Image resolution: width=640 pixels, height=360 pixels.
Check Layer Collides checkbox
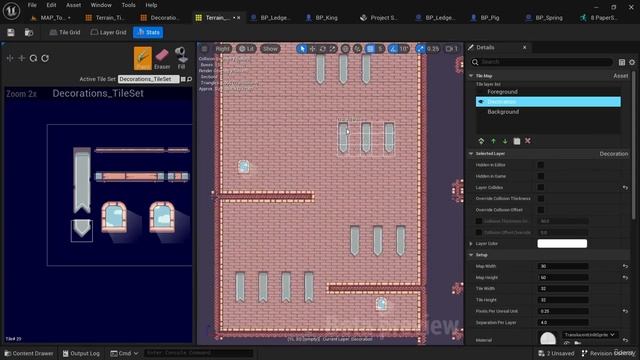coord(540,187)
